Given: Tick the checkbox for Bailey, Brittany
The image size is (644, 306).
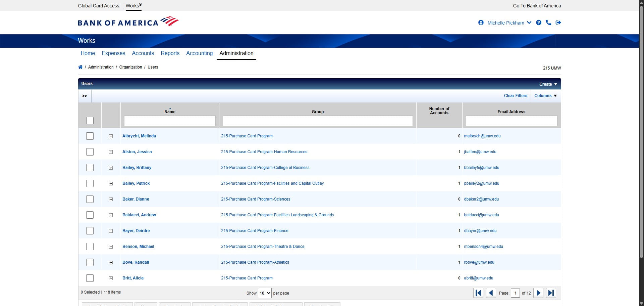Looking at the screenshot, I should [x=90, y=168].
